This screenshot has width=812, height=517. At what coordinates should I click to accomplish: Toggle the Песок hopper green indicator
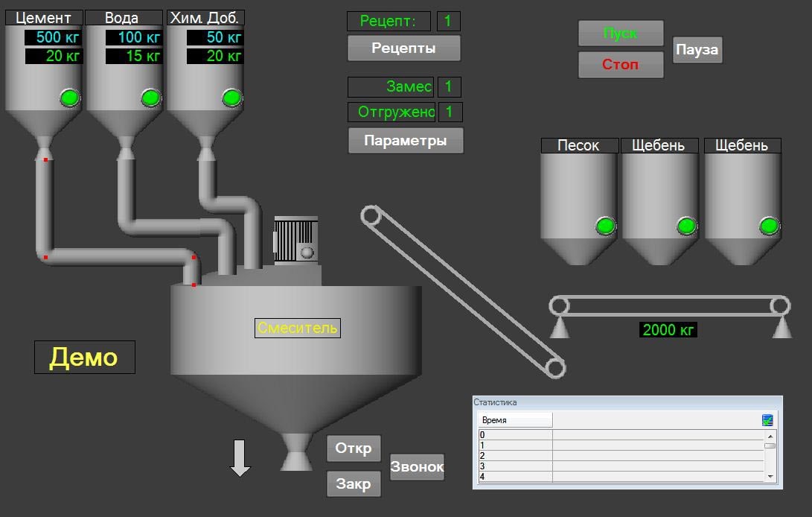[x=606, y=226]
